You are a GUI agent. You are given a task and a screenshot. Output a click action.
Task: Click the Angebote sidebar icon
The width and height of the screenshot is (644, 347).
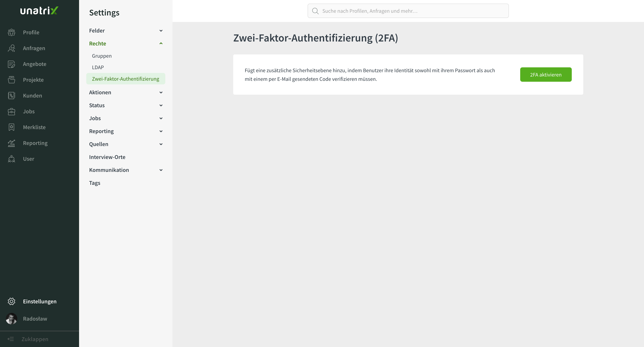click(11, 64)
